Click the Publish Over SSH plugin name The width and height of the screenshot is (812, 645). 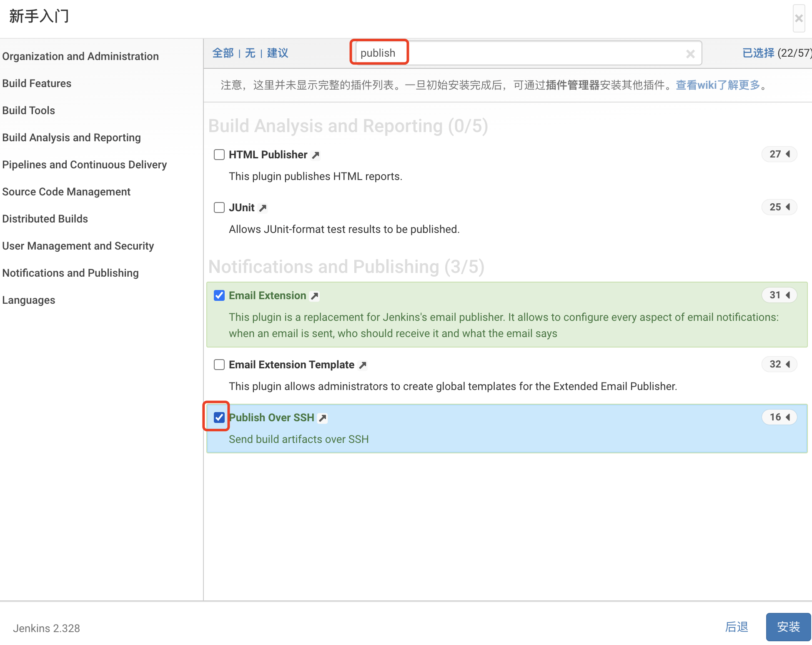pyautogui.click(x=272, y=417)
